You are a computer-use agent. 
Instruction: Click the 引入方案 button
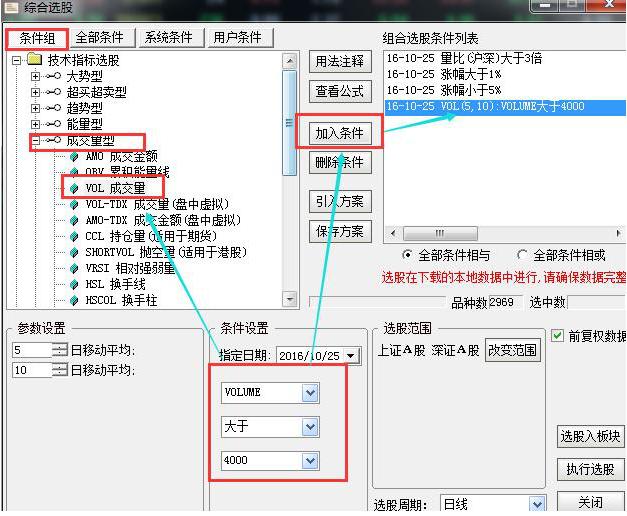coord(340,201)
